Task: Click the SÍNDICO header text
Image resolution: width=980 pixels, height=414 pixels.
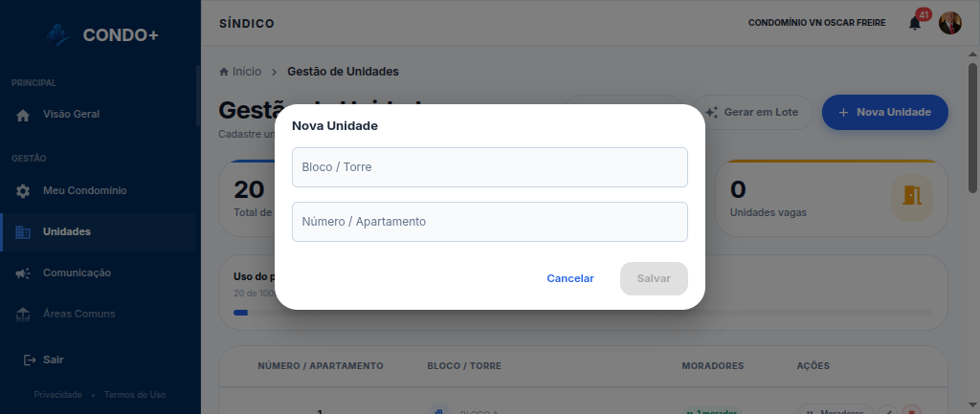Action: (x=247, y=24)
